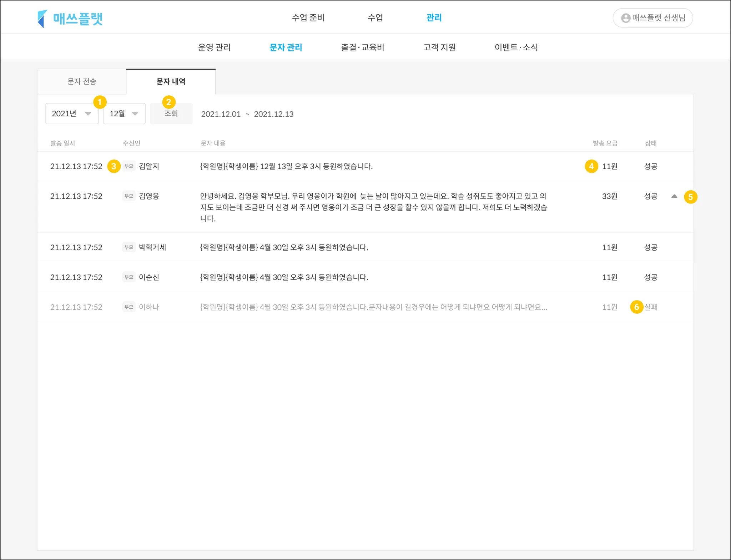Go to 수업 준비 menu
Viewport: 731px width, 560px height.
[308, 18]
